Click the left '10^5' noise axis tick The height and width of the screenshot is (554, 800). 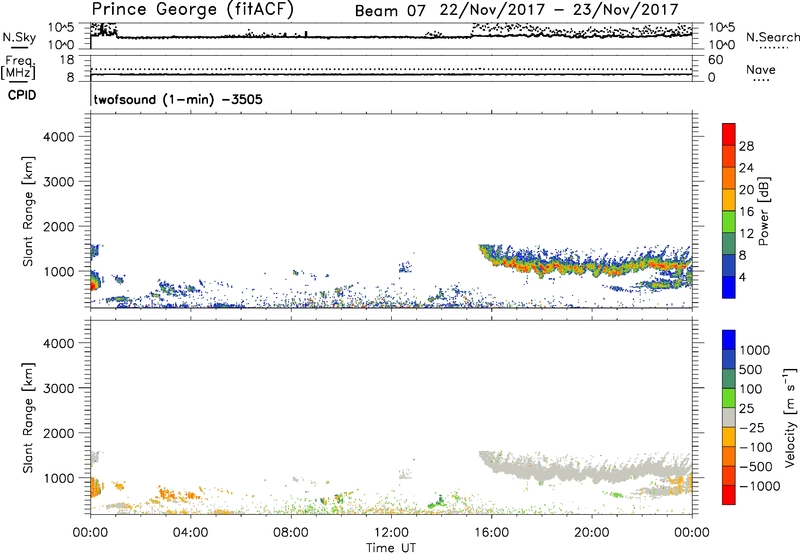click(x=61, y=28)
